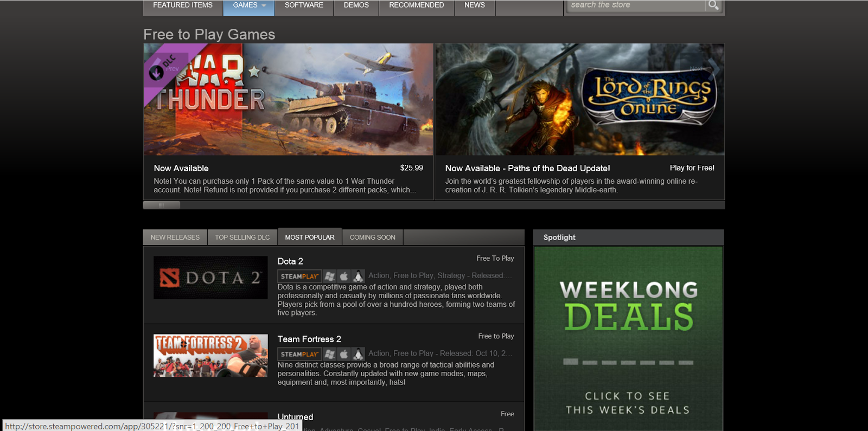Click the SteamPlay badge under Dota 2
868x431 pixels.
[299, 276]
